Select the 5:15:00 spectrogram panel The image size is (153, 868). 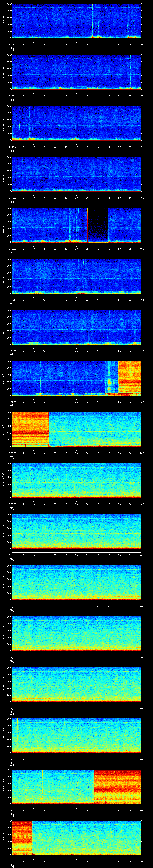[x=77, y=72]
